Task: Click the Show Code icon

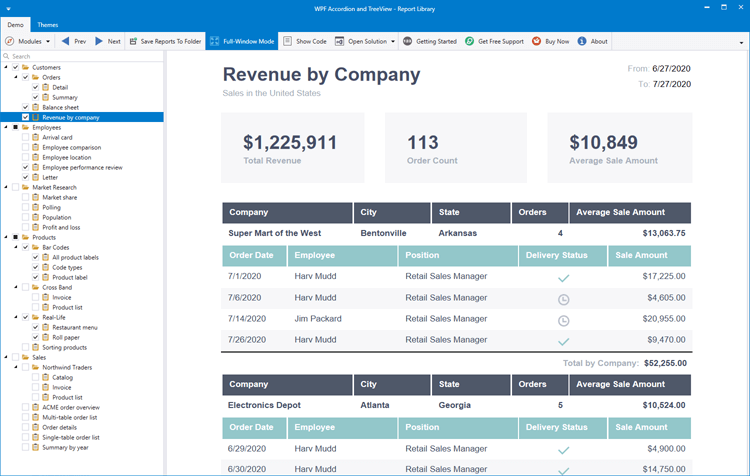Action: pyautogui.click(x=288, y=42)
